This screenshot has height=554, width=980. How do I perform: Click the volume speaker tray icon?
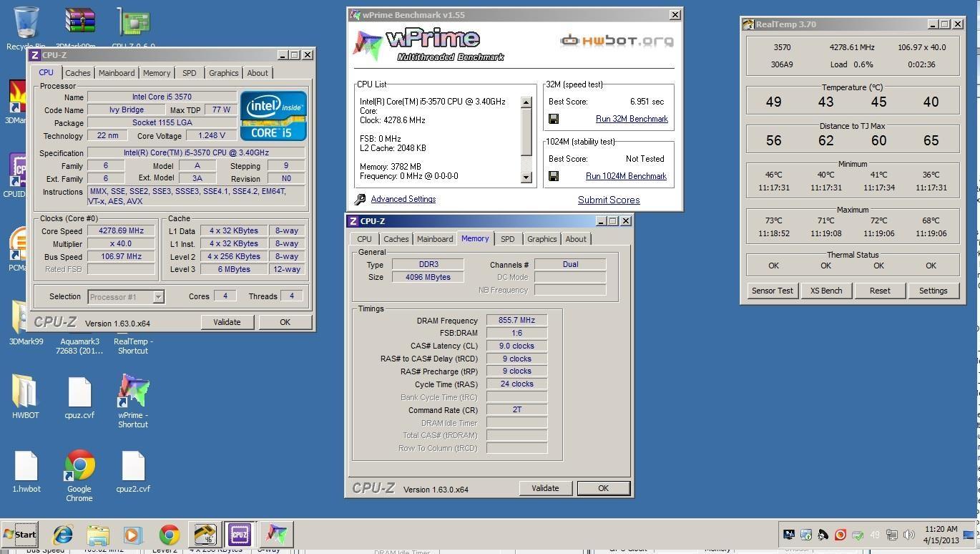909,535
